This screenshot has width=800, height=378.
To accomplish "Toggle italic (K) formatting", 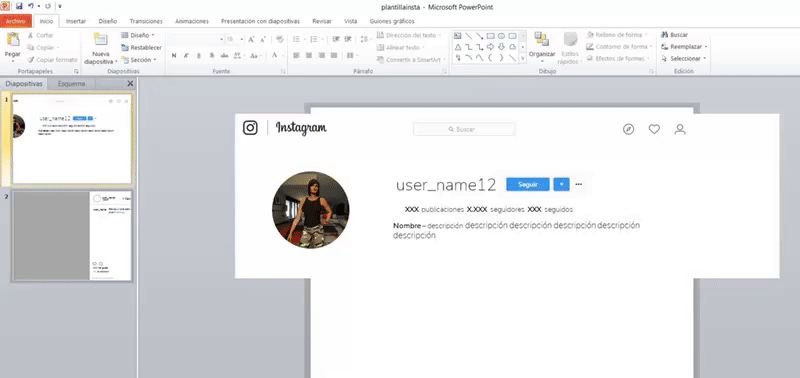I will [x=186, y=56].
